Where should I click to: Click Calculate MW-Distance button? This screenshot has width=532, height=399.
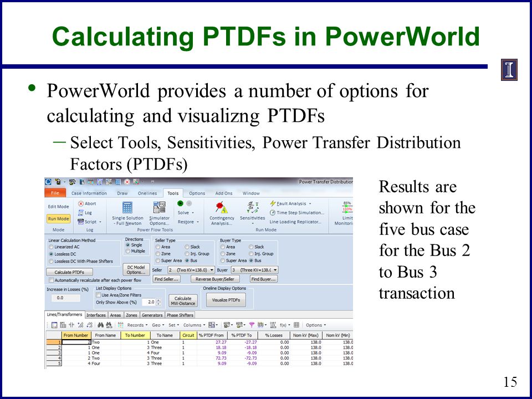[183, 301]
